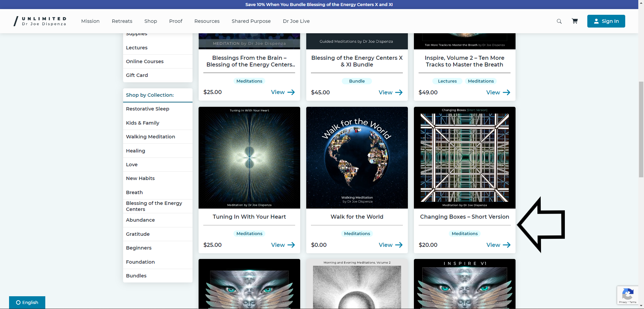
Task: Select the Gift Card category
Action: tap(158, 75)
